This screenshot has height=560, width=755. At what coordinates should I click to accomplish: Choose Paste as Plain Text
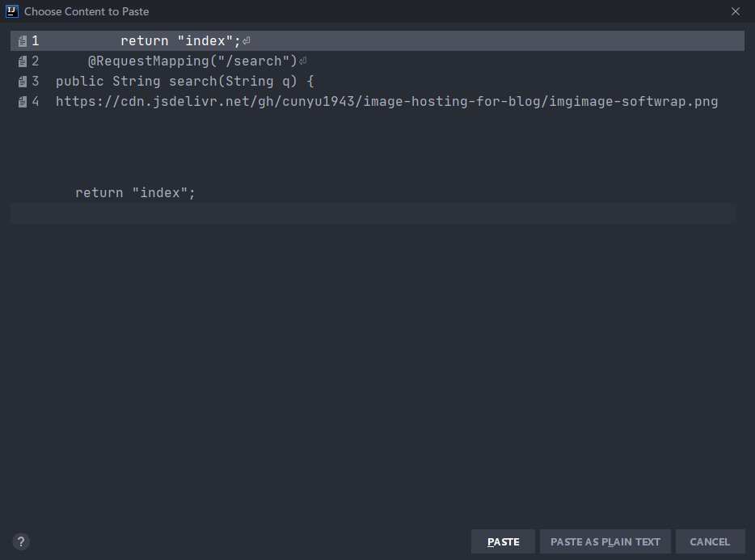pos(605,541)
